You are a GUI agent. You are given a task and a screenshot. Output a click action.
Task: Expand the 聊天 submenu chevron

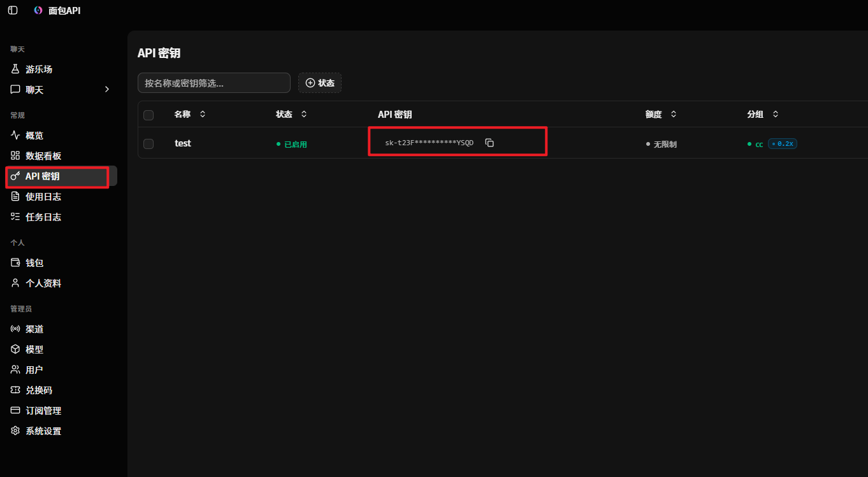tap(107, 89)
